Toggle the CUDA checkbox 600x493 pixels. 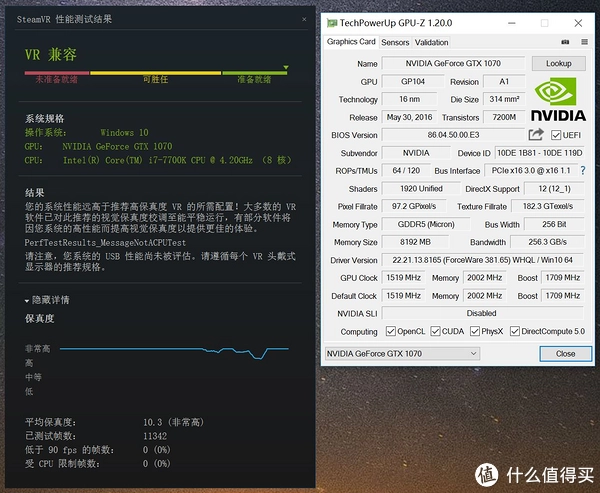tap(435, 331)
